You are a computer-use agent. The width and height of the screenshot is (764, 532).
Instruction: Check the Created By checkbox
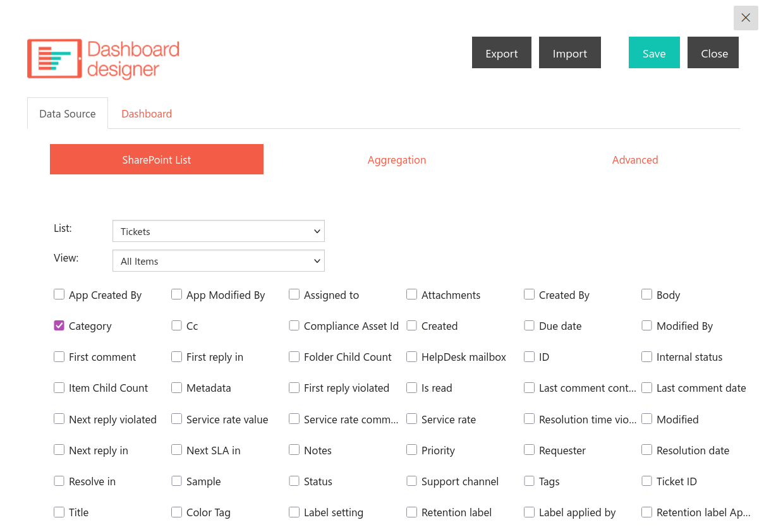[529, 294]
